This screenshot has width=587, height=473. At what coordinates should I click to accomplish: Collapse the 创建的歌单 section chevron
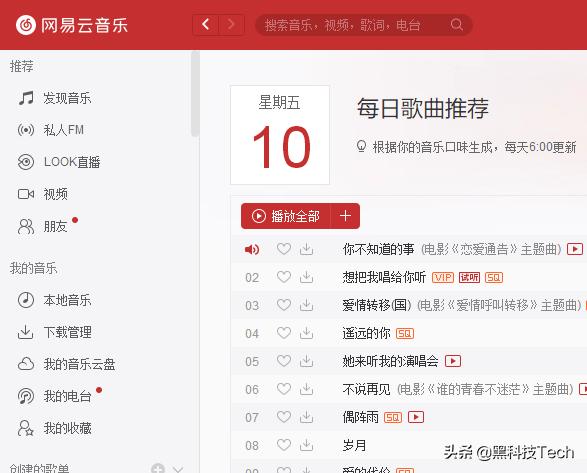point(178,469)
